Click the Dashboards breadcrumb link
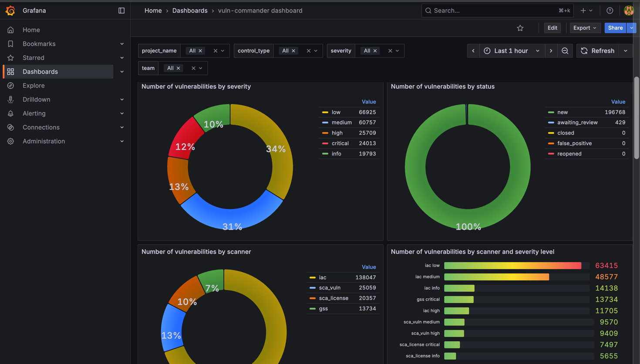 190,10
